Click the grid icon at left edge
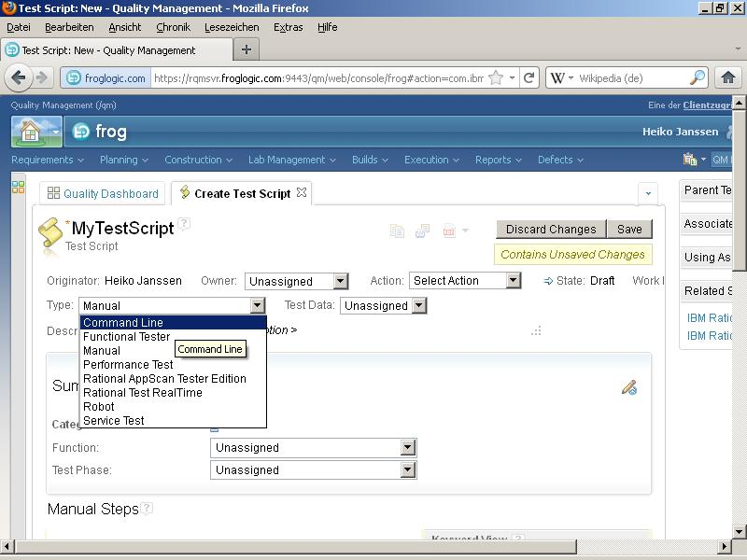Screen dimensions: 747x560 click(x=18, y=188)
